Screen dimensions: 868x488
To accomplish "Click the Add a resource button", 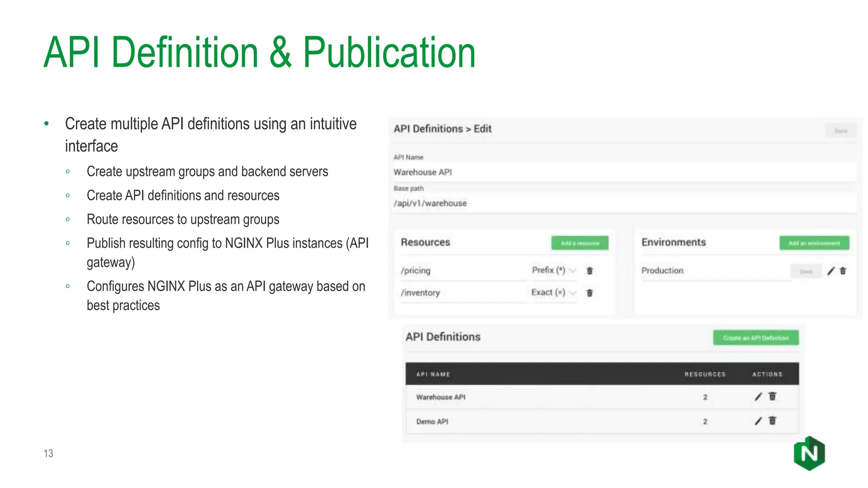I will click(580, 243).
